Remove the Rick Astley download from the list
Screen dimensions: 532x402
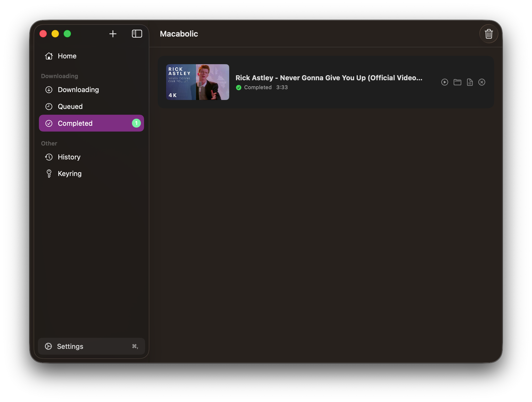pos(482,82)
